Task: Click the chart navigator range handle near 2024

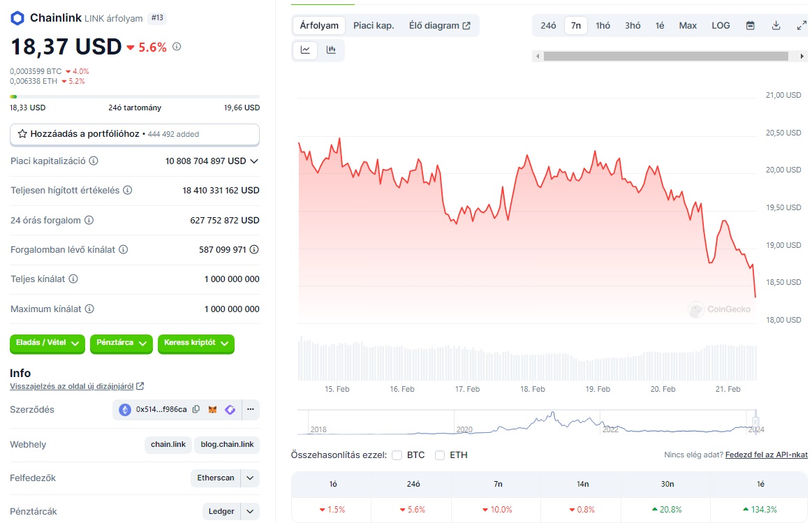Action: click(x=755, y=422)
